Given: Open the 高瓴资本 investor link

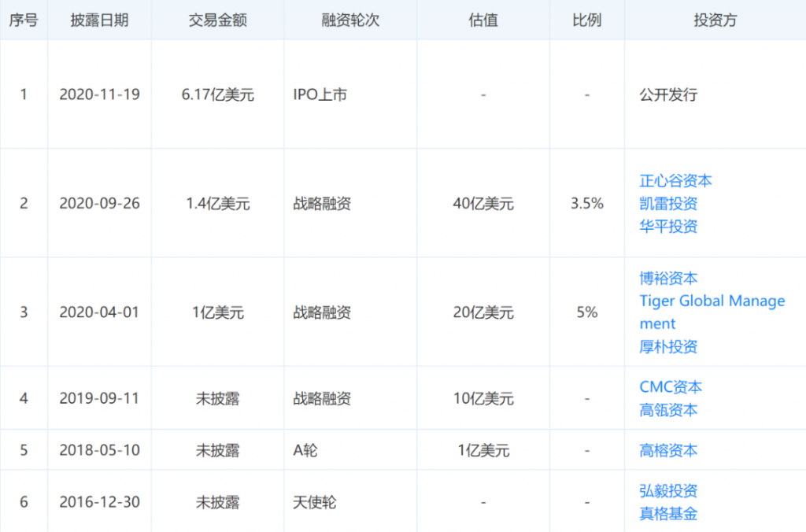Looking at the screenshot, I should [x=668, y=409].
